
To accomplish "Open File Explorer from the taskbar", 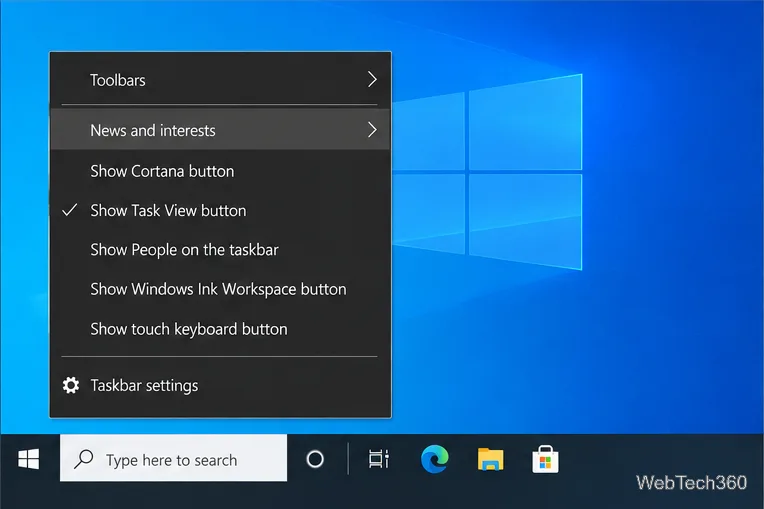I will 490,459.
